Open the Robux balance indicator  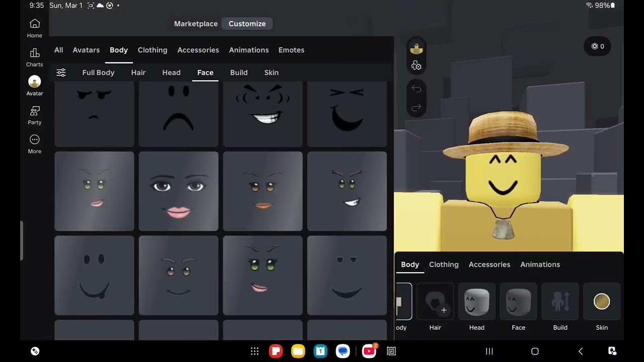598,46
